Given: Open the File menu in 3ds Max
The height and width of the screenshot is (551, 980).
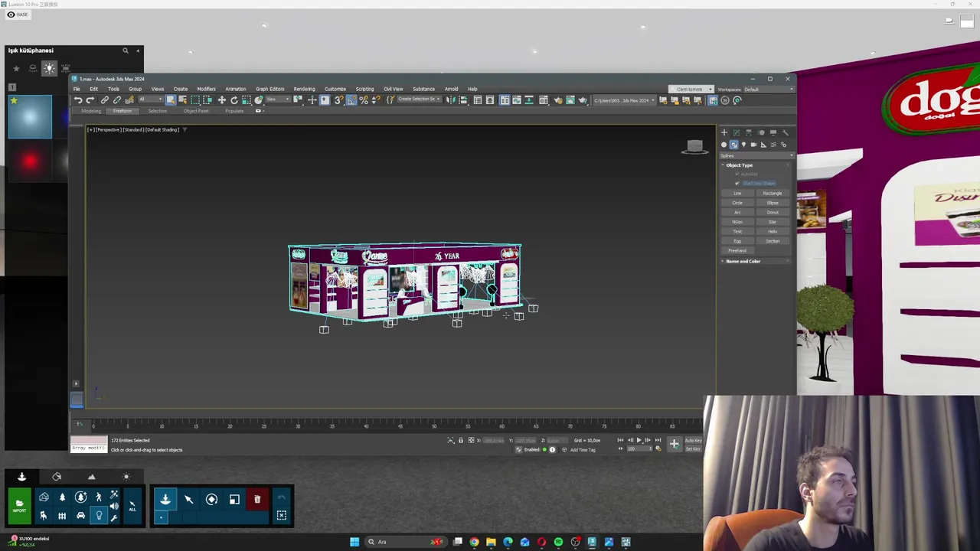Looking at the screenshot, I should click(x=77, y=89).
